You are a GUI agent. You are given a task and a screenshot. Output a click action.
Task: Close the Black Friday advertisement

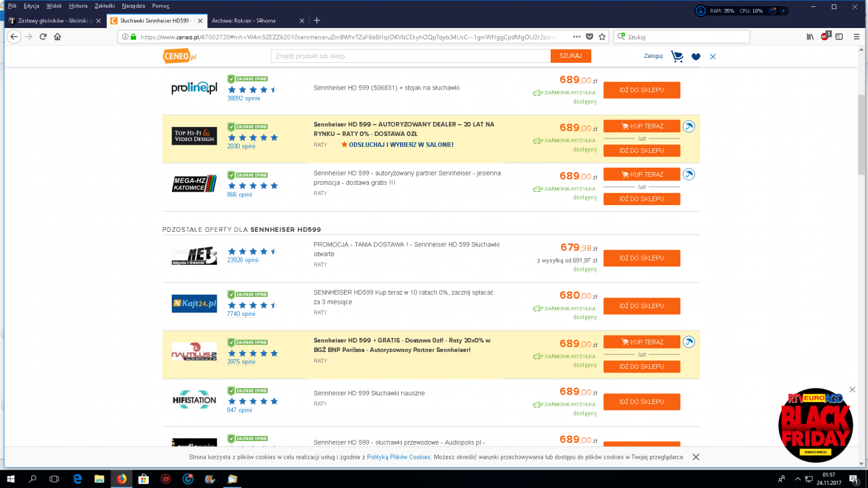852,389
